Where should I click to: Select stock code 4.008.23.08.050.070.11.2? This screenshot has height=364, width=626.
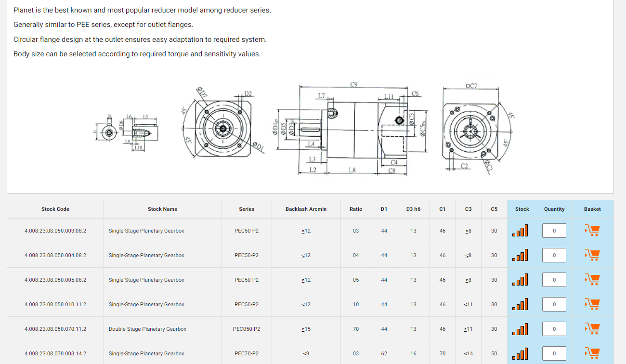point(55,329)
